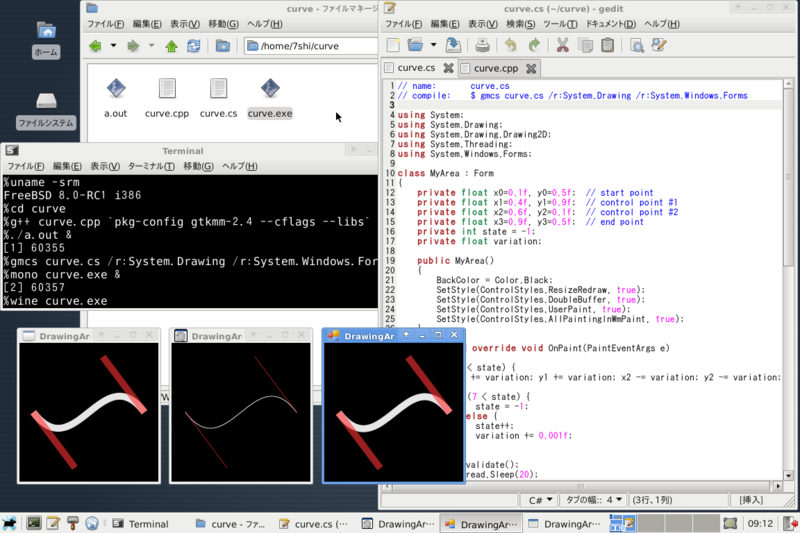Open the 移動(G) menu in file manager
The height and width of the screenshot is (533, 800).
point(223,24)
